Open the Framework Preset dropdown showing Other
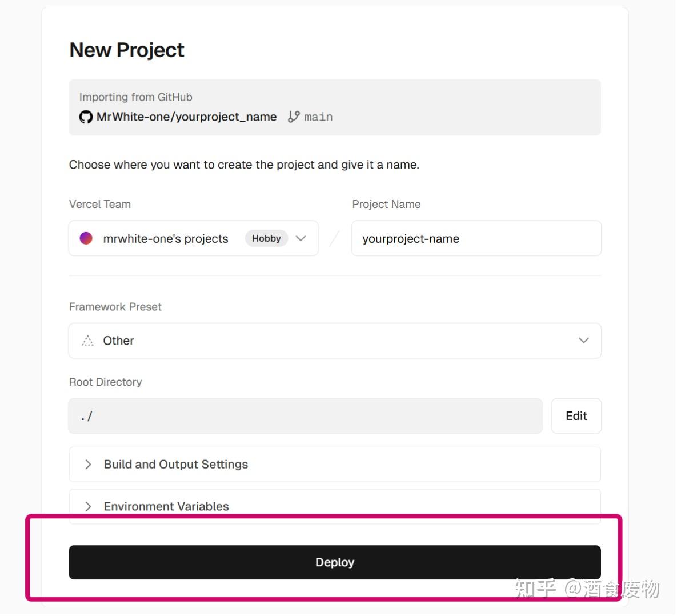Image resolution: width=677 pixels, height=616 pixels. pyautogui.click(x=335, y=341)
